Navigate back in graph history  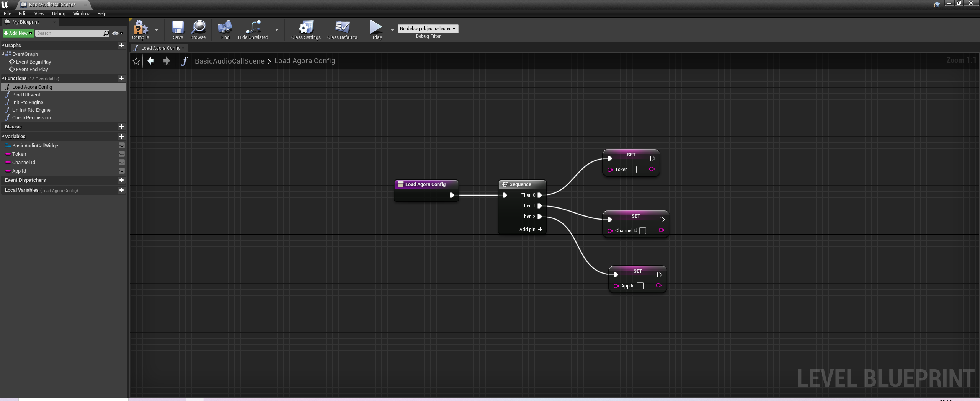click(151, 61)
